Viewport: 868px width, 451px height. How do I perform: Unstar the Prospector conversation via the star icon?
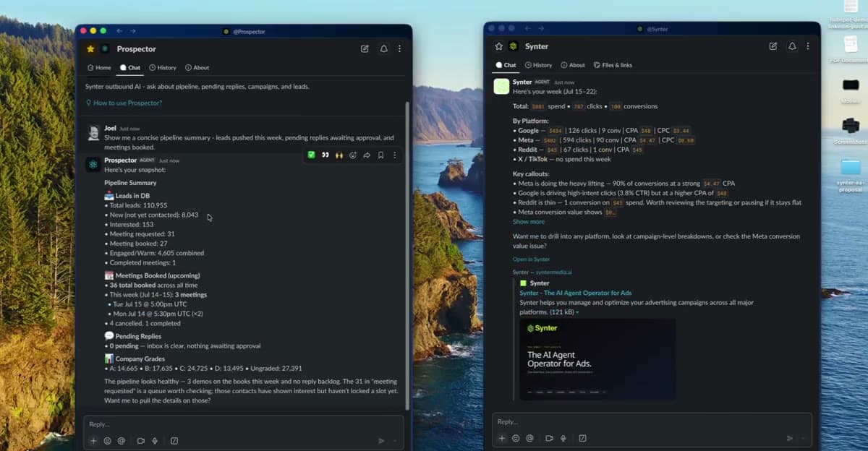click(90, 49)
